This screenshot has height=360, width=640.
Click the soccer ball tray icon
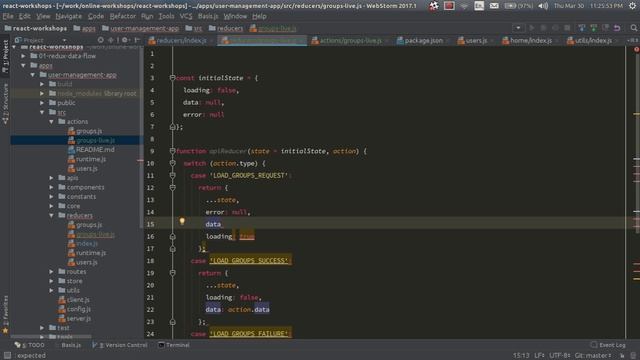(x=433, y=6)
